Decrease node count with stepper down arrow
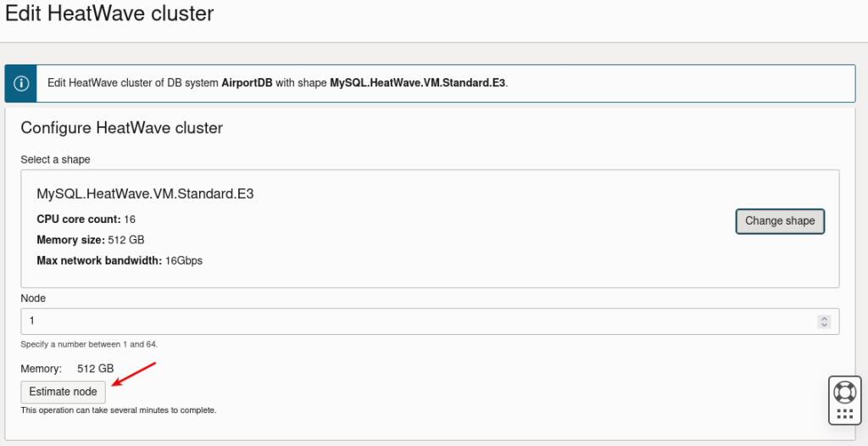This screenshot has width=868, height=446. [x=824, y=325]
